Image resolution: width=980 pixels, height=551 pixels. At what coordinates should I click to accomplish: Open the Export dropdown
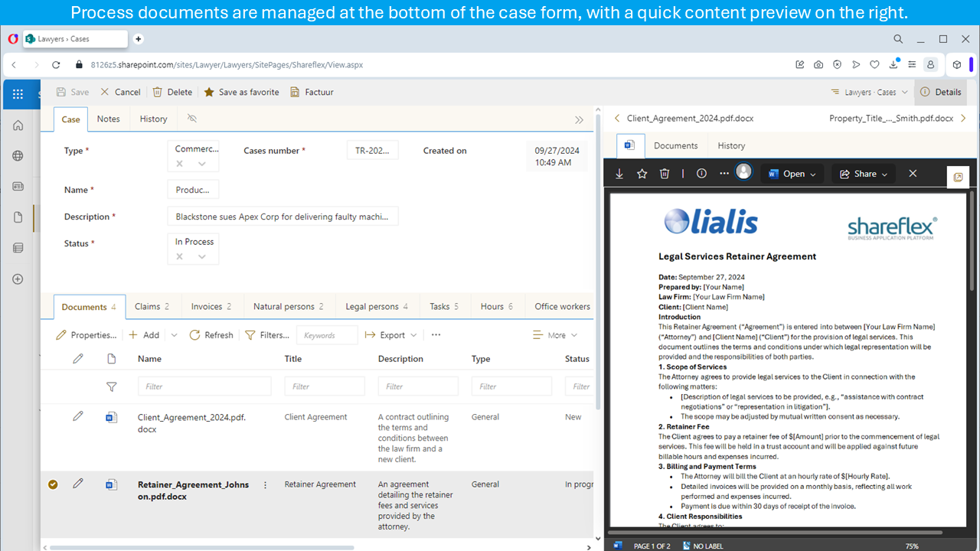[x=390, y=335]
